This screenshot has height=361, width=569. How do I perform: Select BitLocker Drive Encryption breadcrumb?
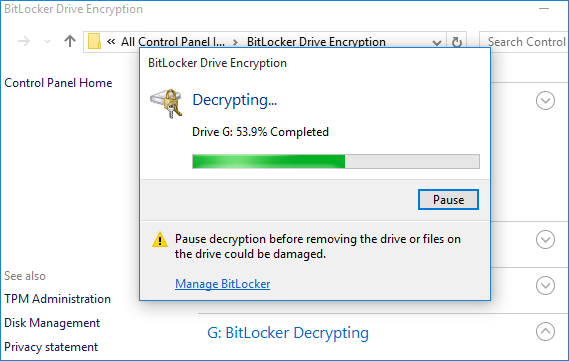point(316,42)
